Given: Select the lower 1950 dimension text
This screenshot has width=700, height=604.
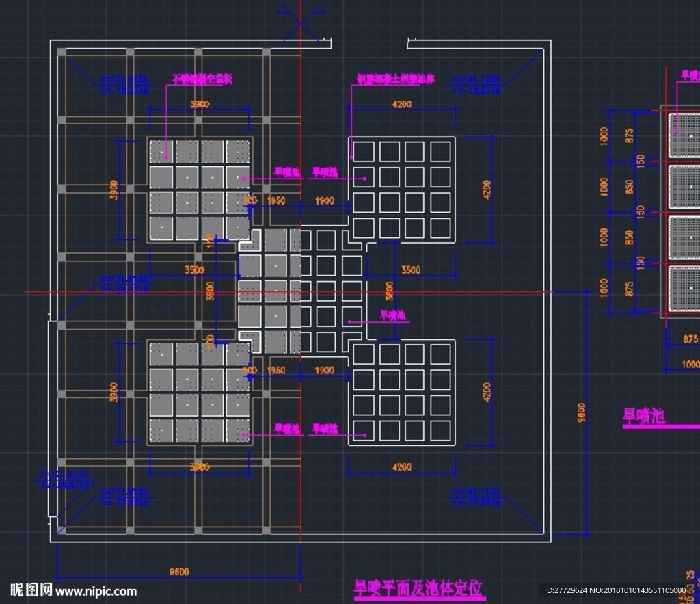Looking at the screenshot, I should (x=276, y=370).
